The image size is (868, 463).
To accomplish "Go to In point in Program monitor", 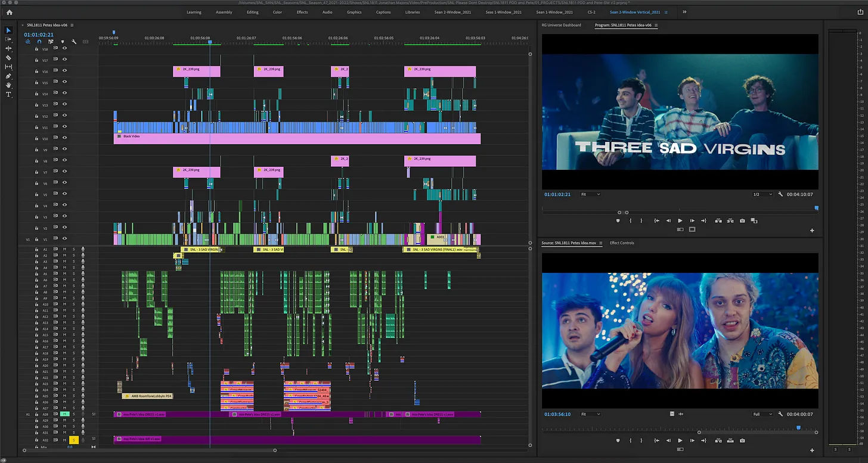I will pyautogui.click(x=657, y=221).
